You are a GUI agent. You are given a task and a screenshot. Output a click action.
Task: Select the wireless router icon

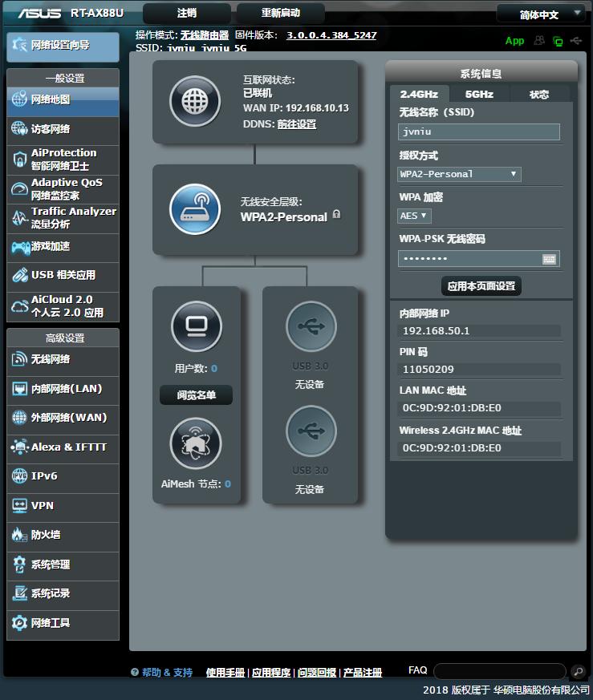195,209
